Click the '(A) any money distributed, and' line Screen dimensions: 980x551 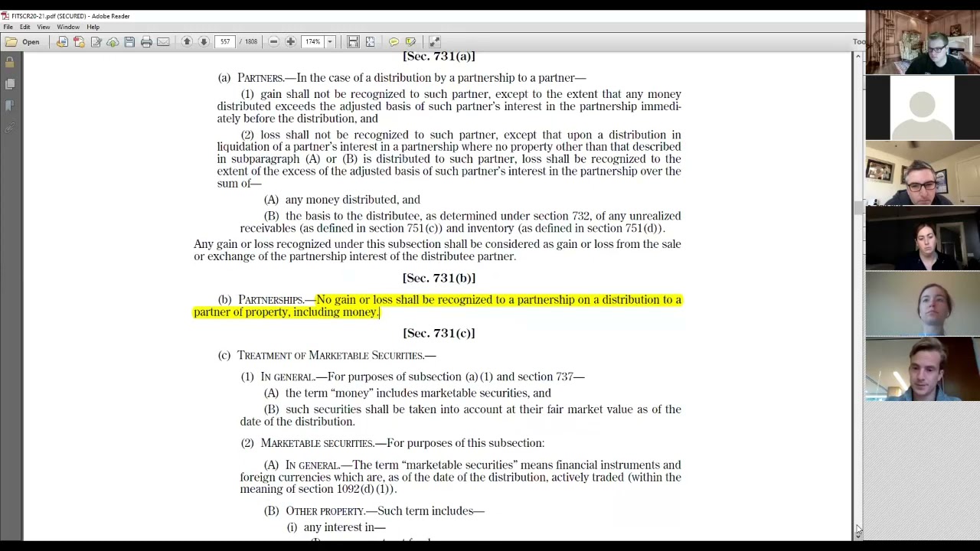point(342,200)
